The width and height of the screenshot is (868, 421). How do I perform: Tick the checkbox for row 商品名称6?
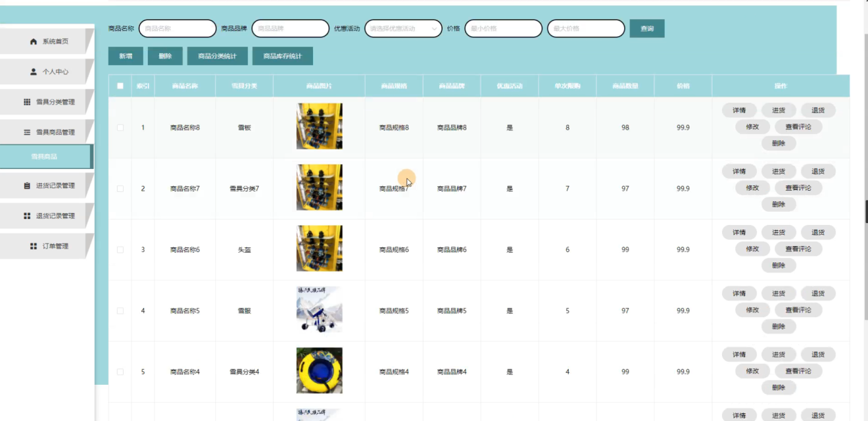pyautogui.click(x=120, y=250)
